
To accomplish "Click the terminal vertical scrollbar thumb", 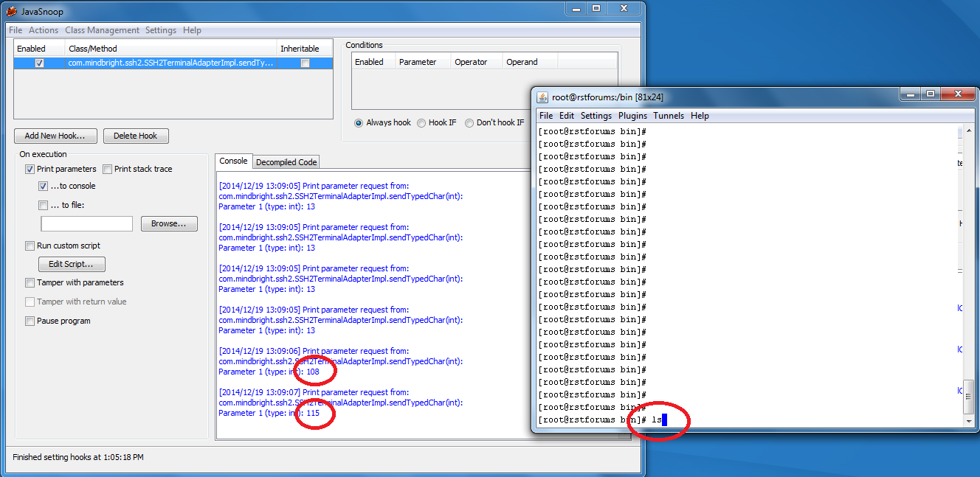I will (x=969, y=397).
